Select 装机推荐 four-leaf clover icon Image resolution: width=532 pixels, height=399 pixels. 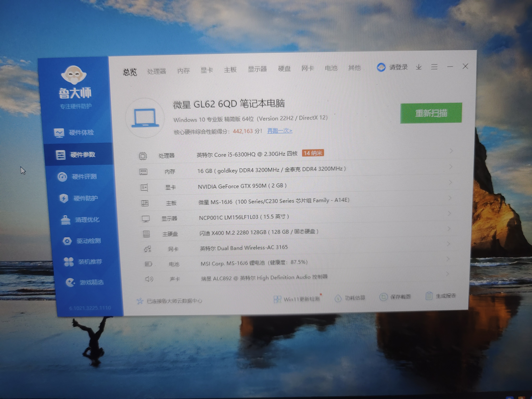pyautogui.click(x=69, y=262)
